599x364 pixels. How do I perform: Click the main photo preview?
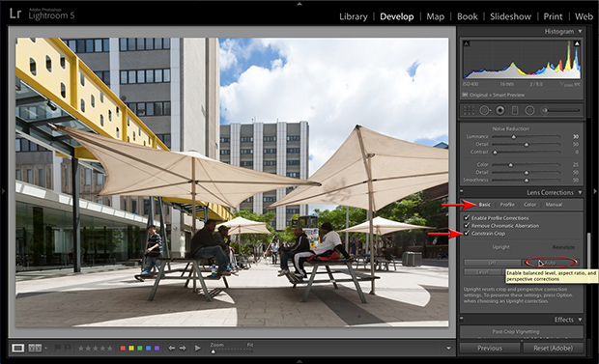pyautogui.click(x=232, y=182)
